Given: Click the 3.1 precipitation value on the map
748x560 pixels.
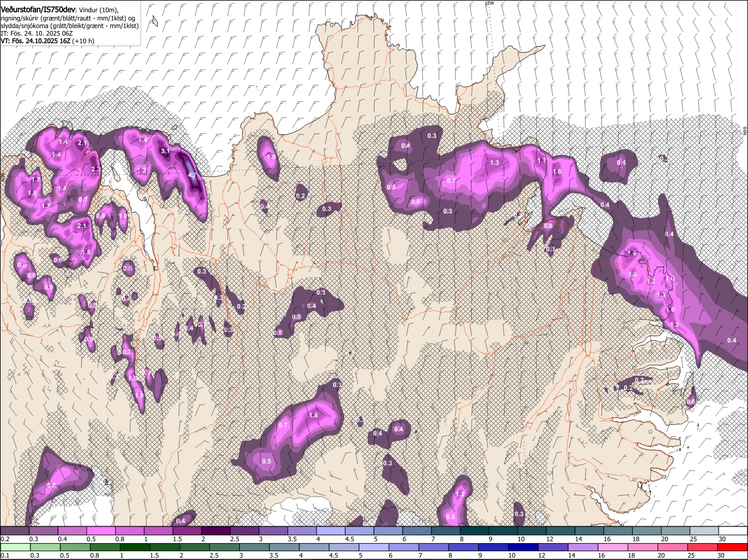Looking at the screenshot, I should 165,151.
